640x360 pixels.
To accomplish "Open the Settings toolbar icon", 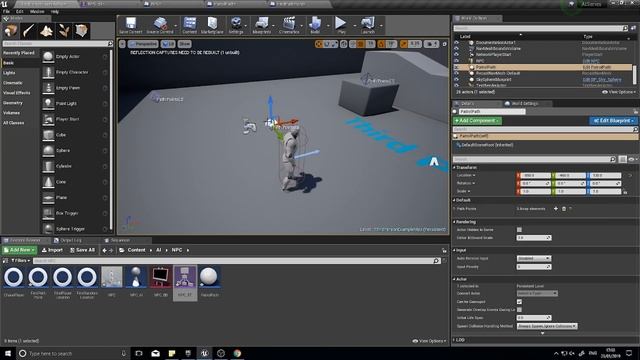I will pos(236,25).
